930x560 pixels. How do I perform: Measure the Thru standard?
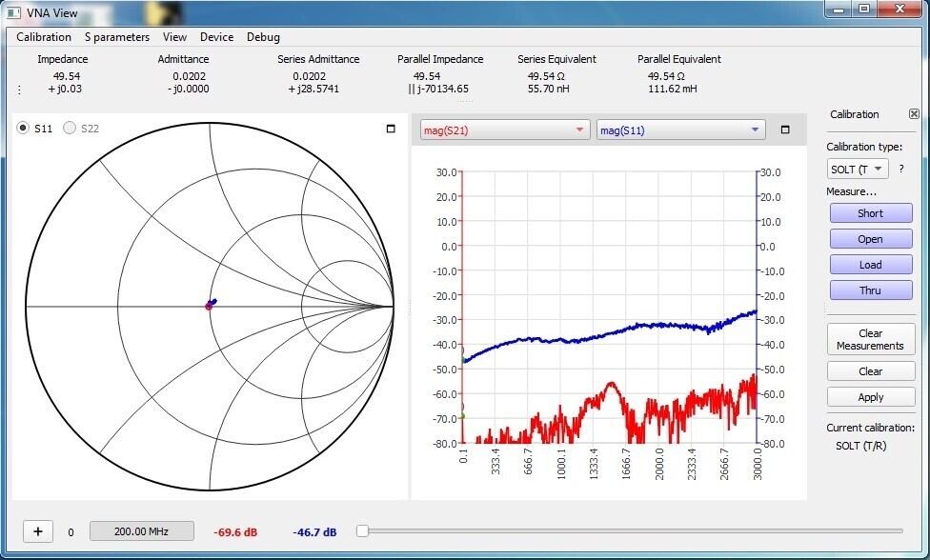pyautogui.click(x=871, y=290)
